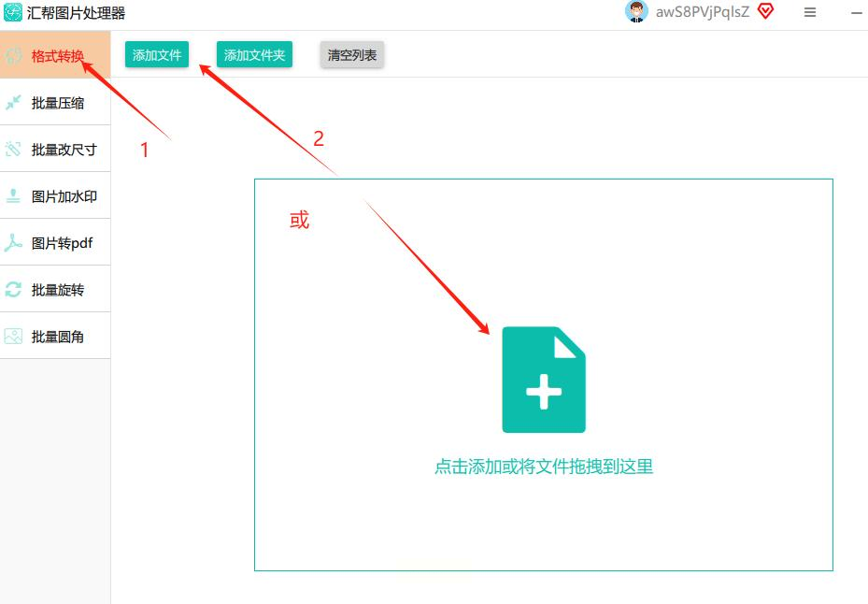Screen dimensions: 868x604
Task: Click the 图片加水印 stamp icon
Action: [13, 195]
